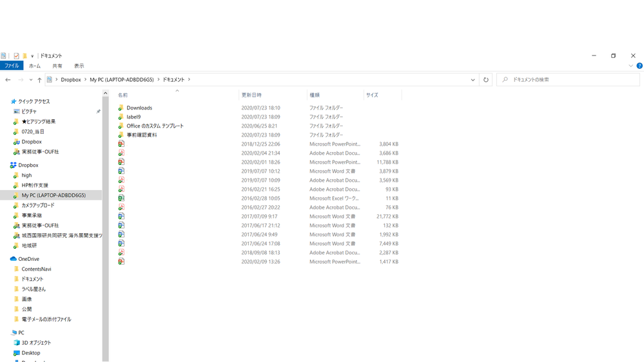Image resolution: width=644 pixels, height=362 pixels.
Task: Go up one folder level with Up arrow
Action: [x=39, y=80]
